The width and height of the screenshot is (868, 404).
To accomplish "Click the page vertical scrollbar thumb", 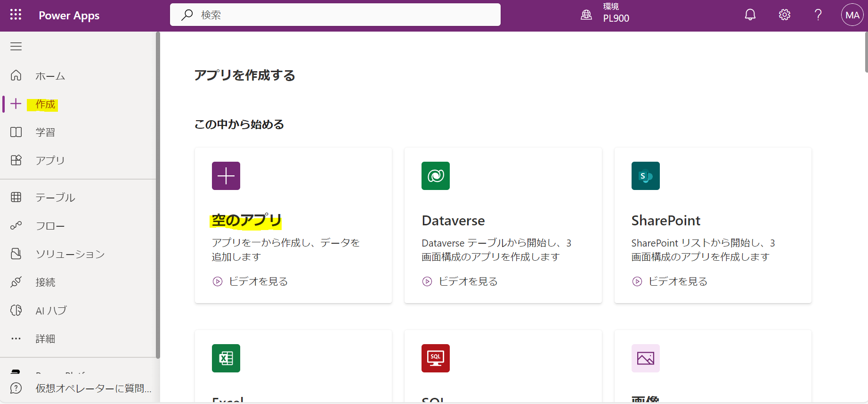I will (x=866, y=52).
